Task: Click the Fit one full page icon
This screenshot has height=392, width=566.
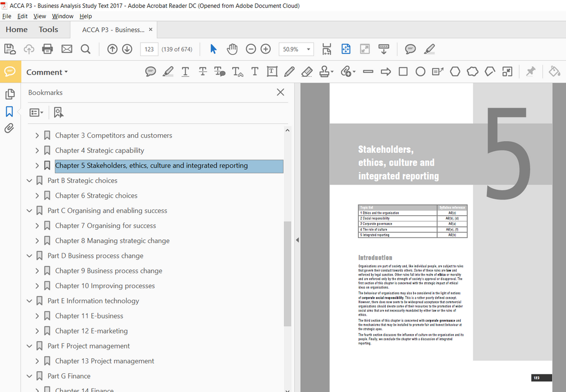Action: (x=346, y=49)
